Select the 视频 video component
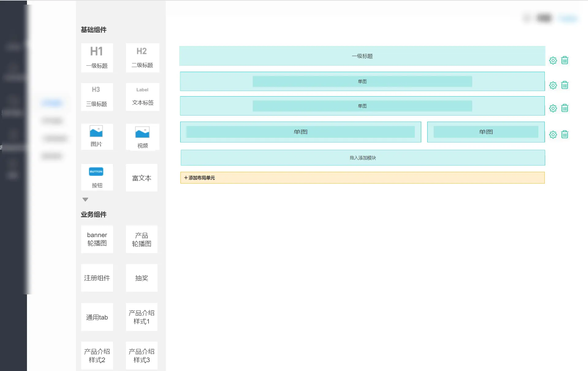 click(142, 137)
